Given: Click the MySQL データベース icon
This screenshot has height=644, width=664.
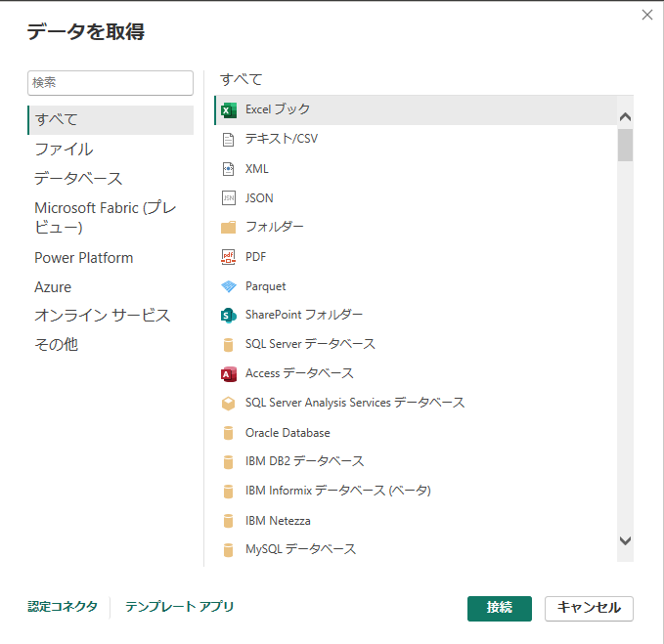Looking at the screenshot, I should point(228,549).
